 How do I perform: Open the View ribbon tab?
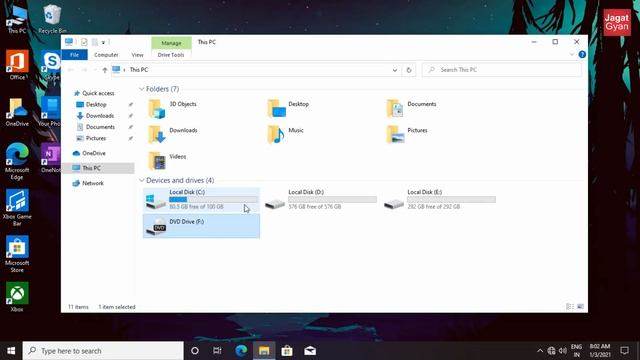click(x=137, y=55)
